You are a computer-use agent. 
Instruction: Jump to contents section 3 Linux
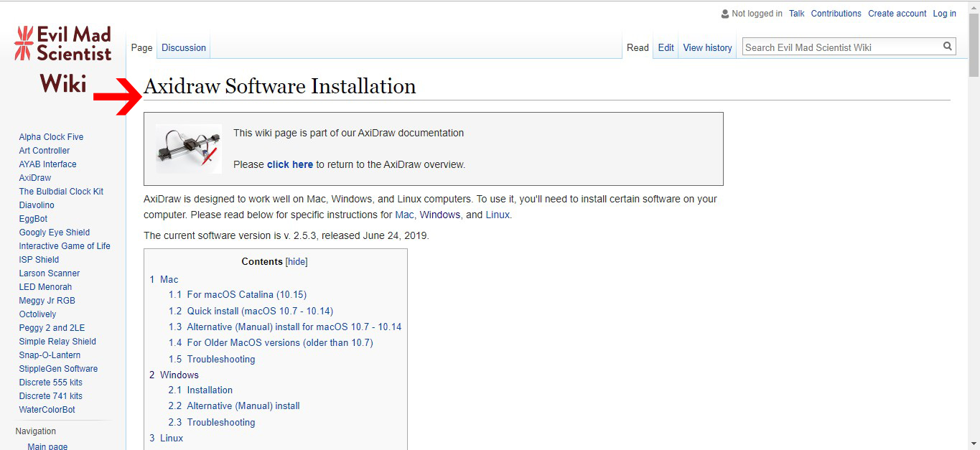pyautogui.click(x=166, y=439)
